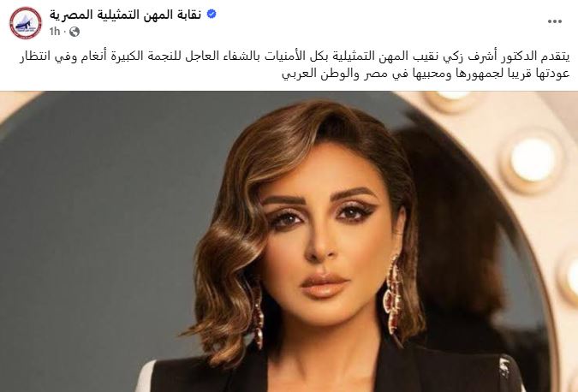The height and width of the screenshot is (392, 578).
Task: Click the syndicate's round profile logo
Action: click(26, 23)
